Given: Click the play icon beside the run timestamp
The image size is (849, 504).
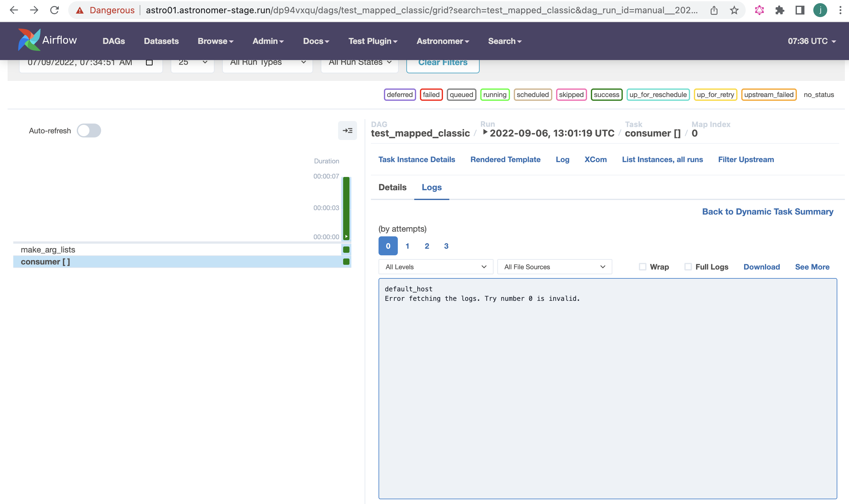Looking at the screenshot, I should (x=485, y=132).
